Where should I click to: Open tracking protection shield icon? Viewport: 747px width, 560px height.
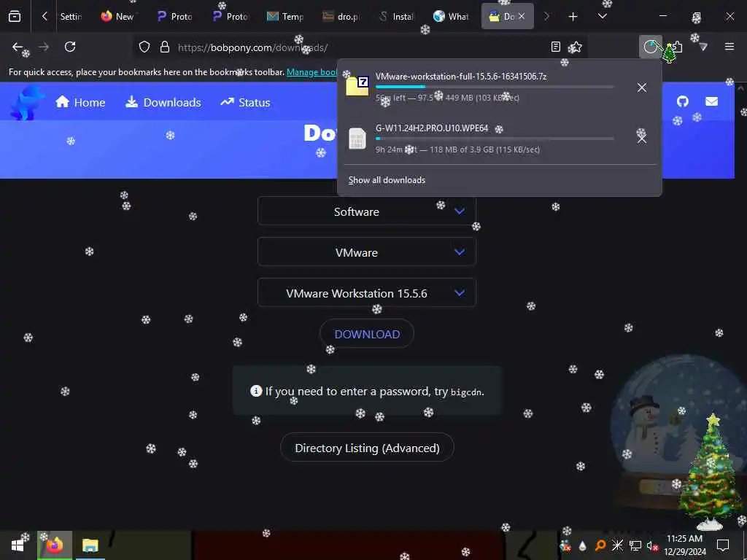point(144,47)
